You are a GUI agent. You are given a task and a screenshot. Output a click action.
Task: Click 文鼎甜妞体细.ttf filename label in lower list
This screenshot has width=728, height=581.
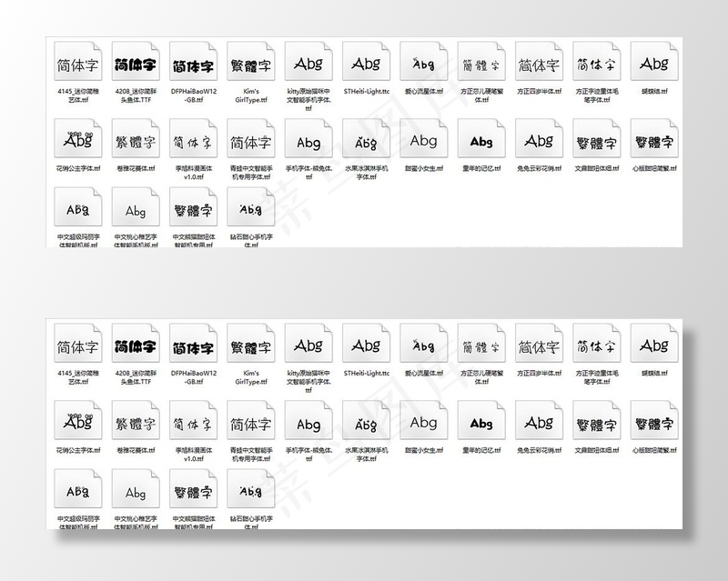(x=596, y=450)
